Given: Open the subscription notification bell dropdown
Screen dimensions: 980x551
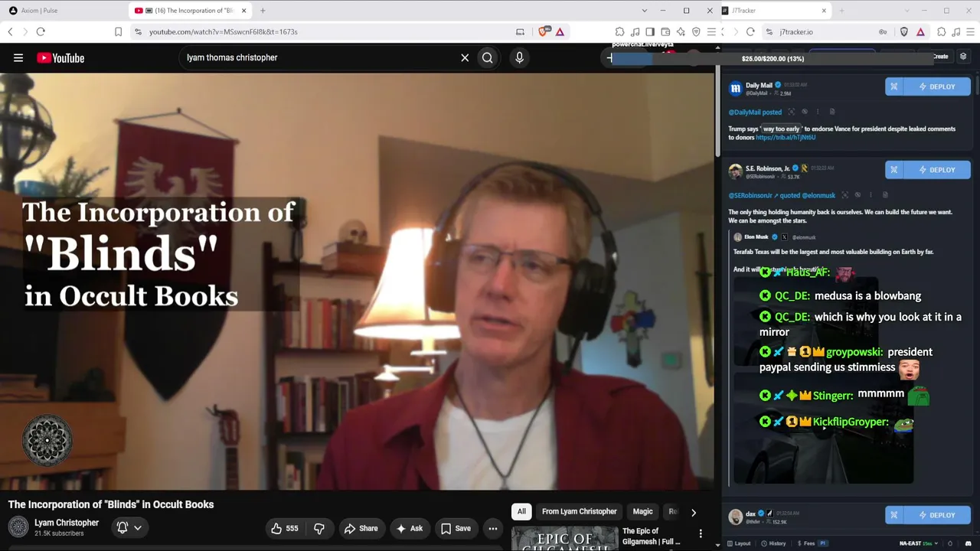Looking at the screenshot, I should (129, 527).
